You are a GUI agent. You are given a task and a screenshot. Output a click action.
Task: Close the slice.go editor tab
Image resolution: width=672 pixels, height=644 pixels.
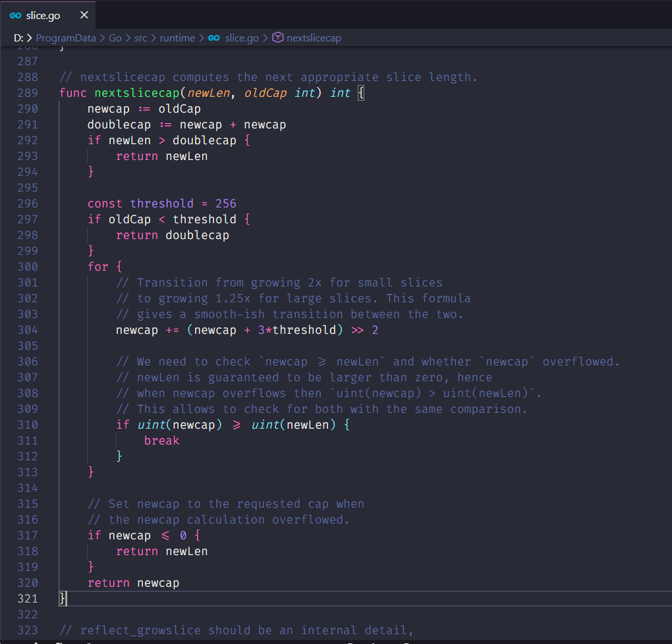[x=83, y=15]
